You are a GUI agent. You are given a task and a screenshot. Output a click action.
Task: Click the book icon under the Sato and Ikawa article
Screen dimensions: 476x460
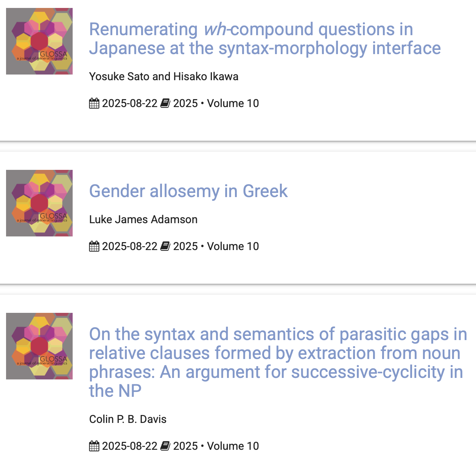tap(165, 103)
